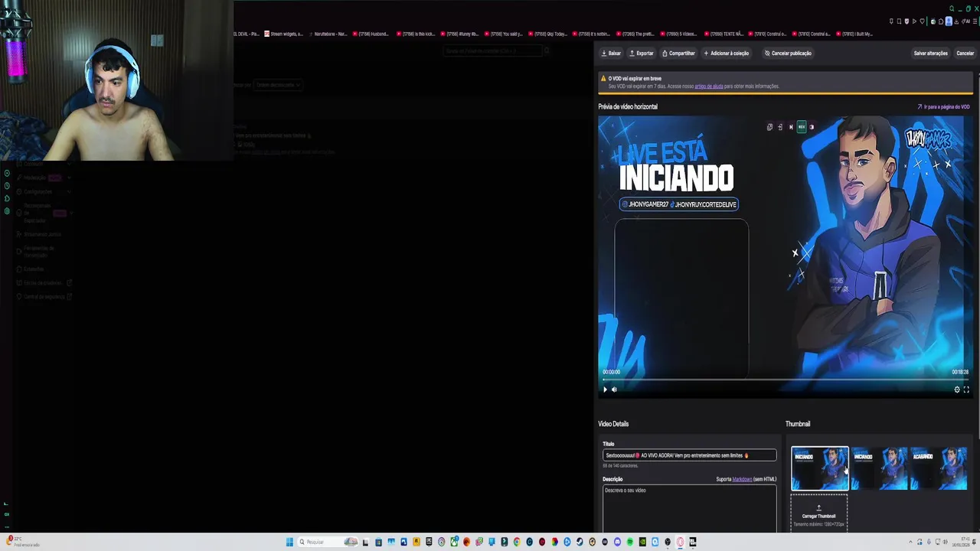Click the copy icon in the video overlay toolbar

(x=769, y=127)
